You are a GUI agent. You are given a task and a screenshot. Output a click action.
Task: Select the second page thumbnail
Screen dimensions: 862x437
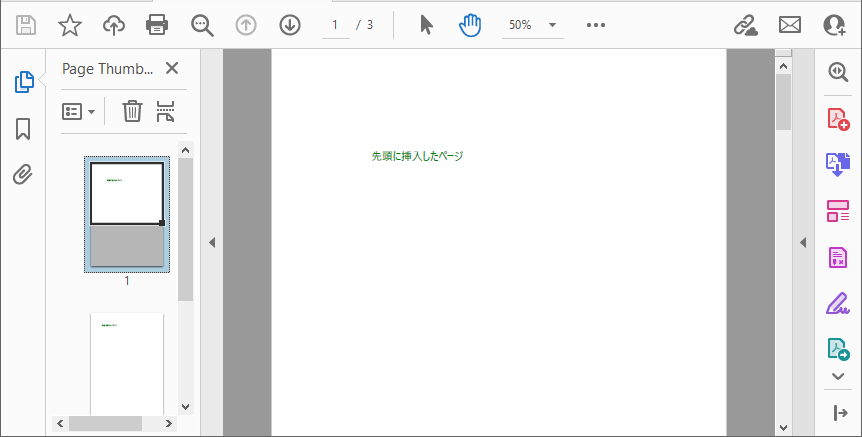tap(127, 363)
